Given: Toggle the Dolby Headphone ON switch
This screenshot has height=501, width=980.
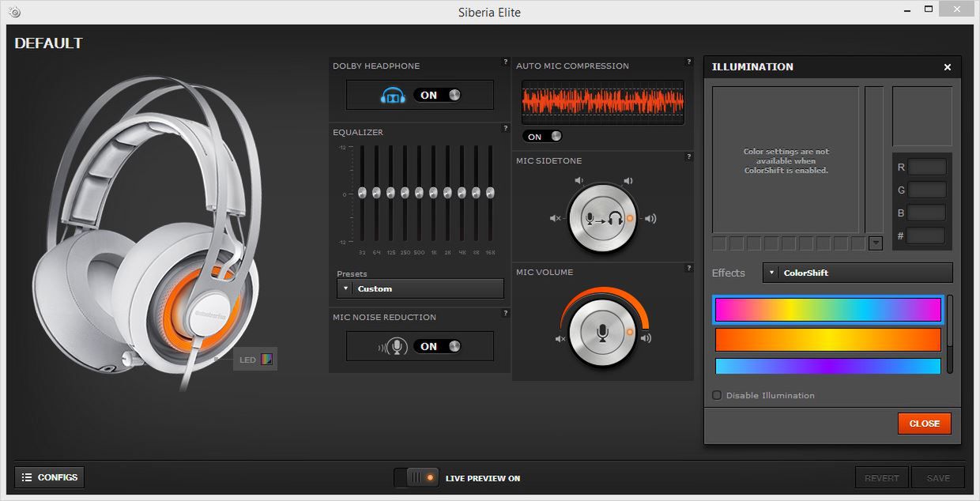Looking at the screenshot, I should (438, 95).
